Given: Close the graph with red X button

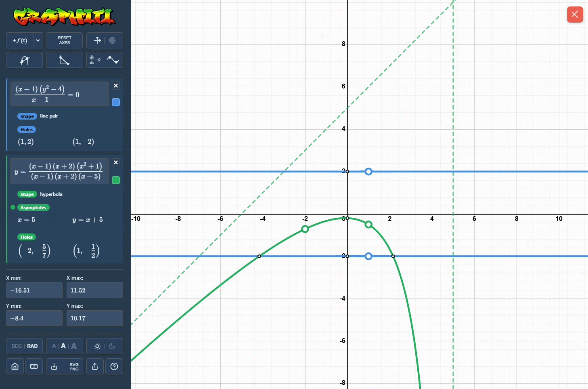Looking at the screenshot, I should click(575, 15).
